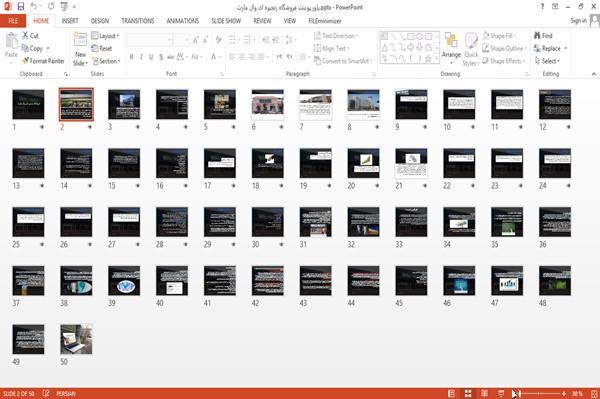600x399 pixels.
Task: Toggle Italic formatting
Action: coord(141,57)
